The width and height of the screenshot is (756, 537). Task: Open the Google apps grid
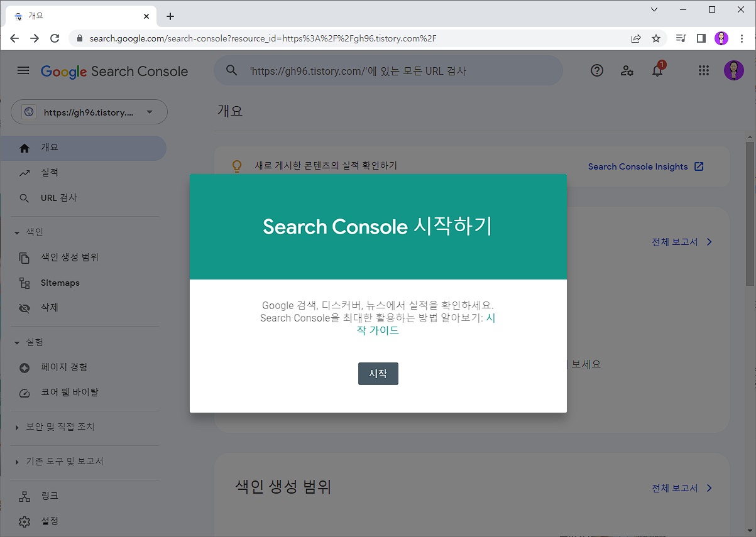tap(704, 71)
